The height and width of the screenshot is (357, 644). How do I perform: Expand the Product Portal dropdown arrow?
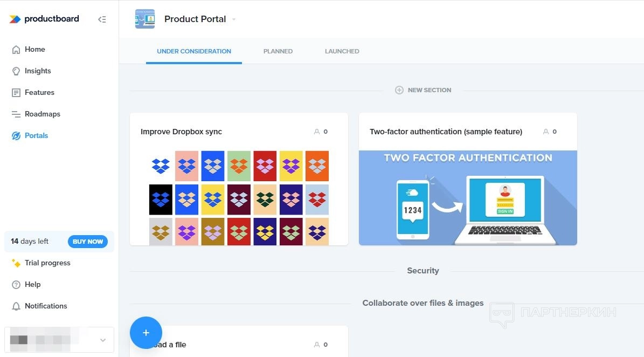coord(234,19)
